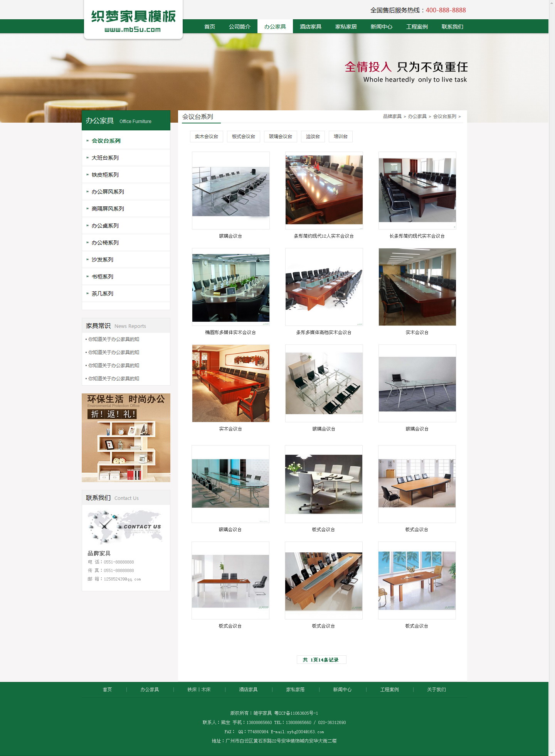Open the 长条形简约现代实木会议台 title link
This screenshot has width=555, height=756.
[x=417, y=236]
